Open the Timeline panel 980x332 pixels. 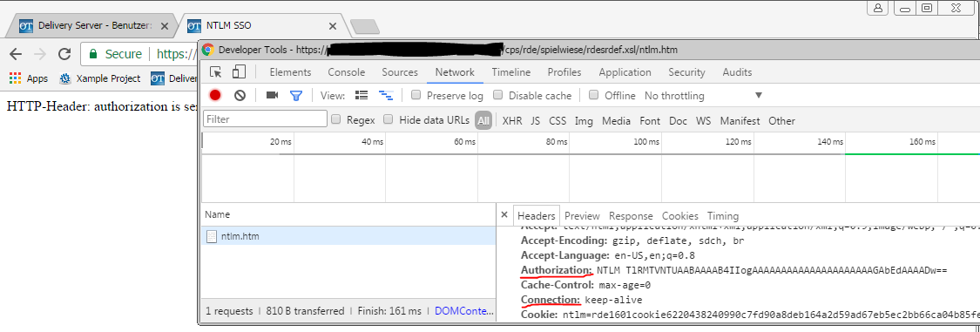coord(510,72)
